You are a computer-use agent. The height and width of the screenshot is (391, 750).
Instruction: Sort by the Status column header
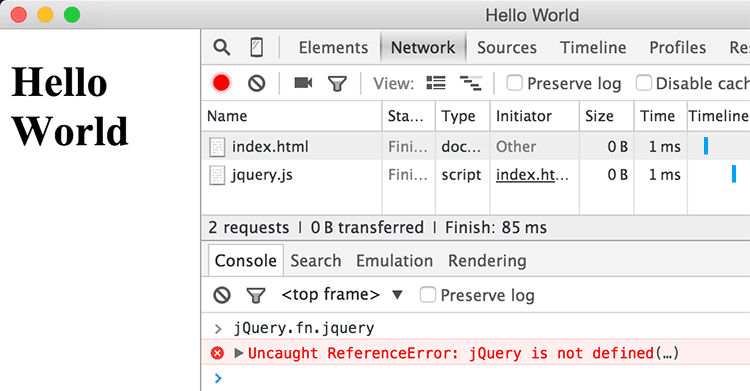point(408,116)
